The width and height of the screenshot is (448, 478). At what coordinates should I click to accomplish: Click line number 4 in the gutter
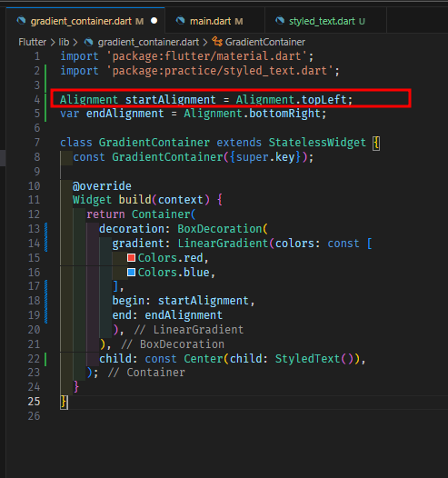click(37, 100)
